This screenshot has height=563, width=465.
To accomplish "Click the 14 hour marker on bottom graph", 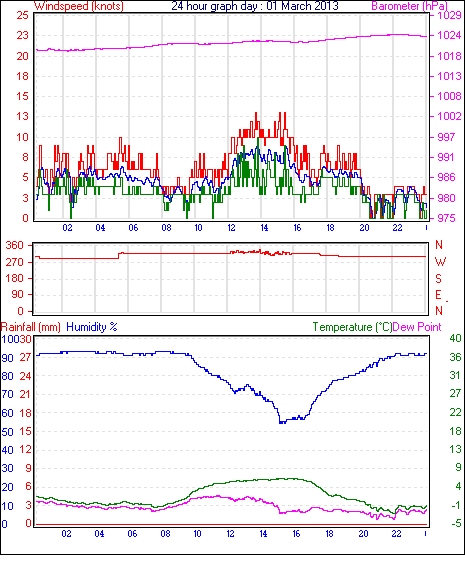I will tap(263, 534).
